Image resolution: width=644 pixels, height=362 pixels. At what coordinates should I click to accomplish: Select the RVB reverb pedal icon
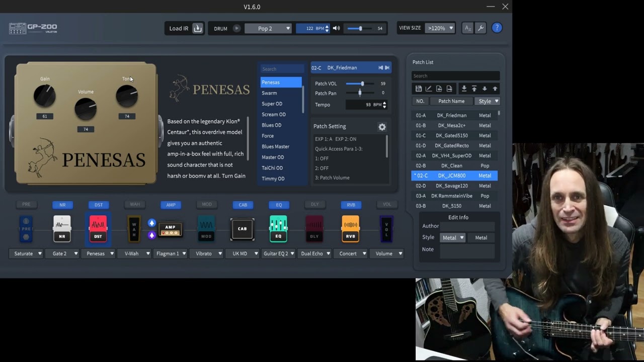[350, 229]
